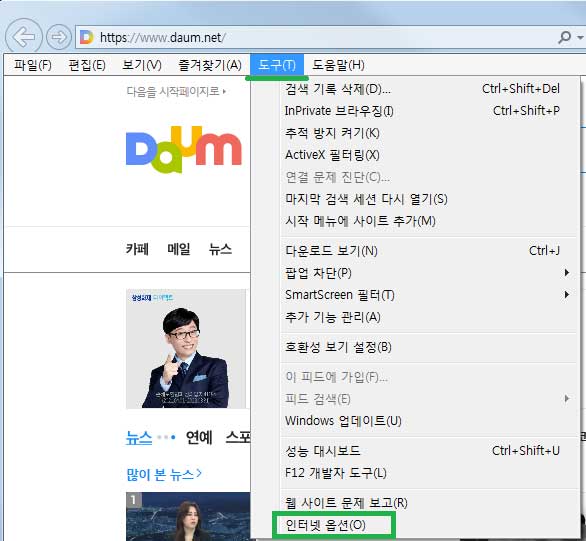The height and width of the screenshot is (541, 586).
Task: Click the ad thumbnail with man pointing
Action: point(186,348)
